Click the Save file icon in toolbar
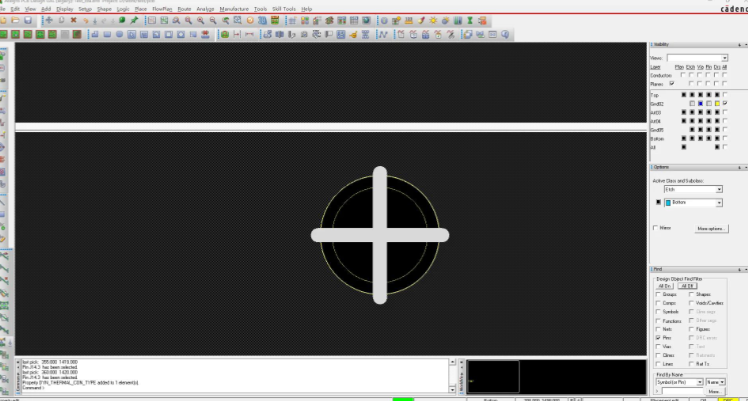 click(x=29, y=20)
